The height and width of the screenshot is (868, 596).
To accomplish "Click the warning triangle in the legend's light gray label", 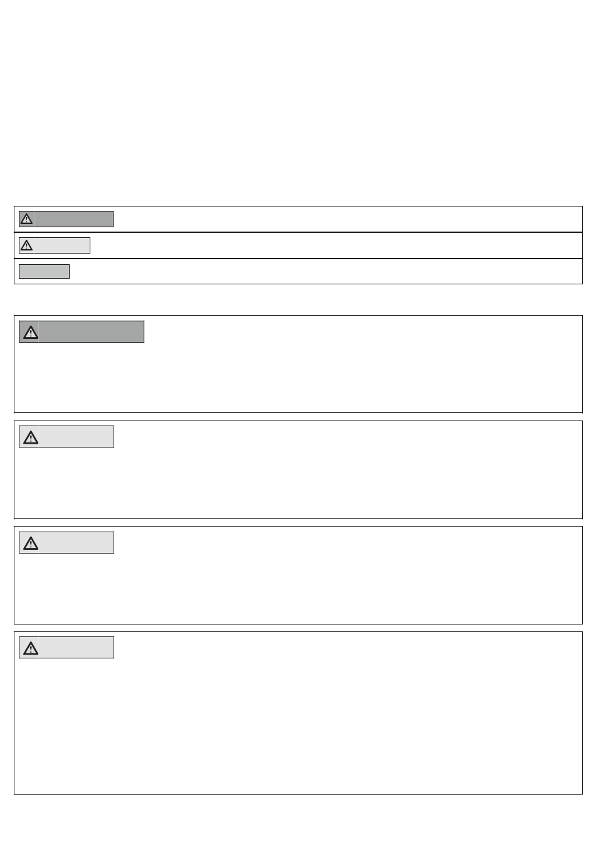I will (26, 245).
